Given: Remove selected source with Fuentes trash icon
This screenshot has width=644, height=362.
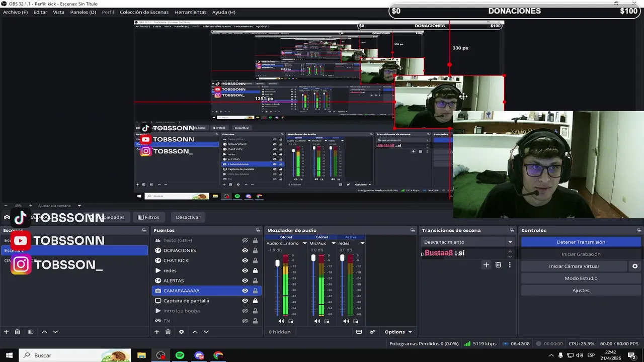Looking at the screenshot, I should 168,332.
